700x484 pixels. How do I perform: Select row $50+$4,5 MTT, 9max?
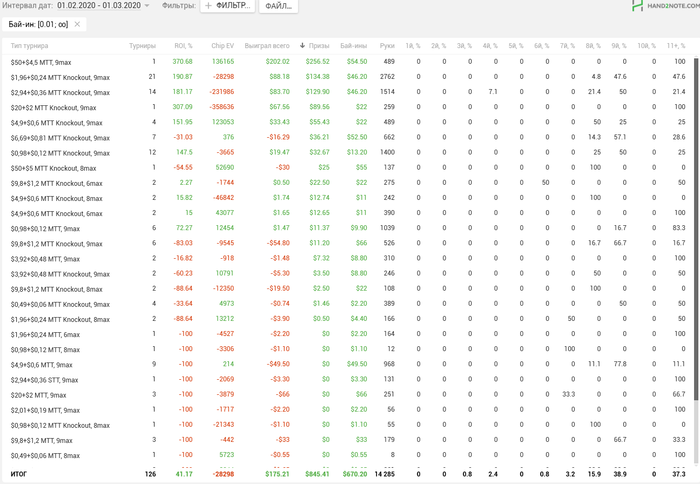(348, 62)
